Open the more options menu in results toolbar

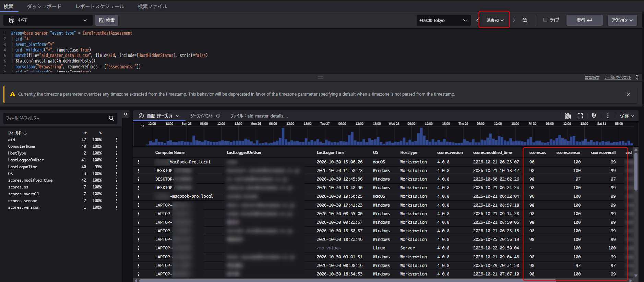pyautogui.click(x=608, y=116)
